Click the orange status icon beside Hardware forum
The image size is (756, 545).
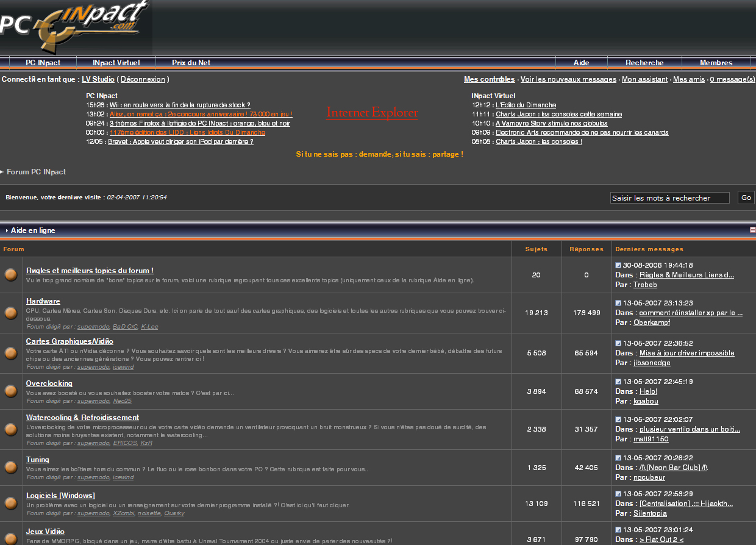pyautogui.click(x=11, y=313)
